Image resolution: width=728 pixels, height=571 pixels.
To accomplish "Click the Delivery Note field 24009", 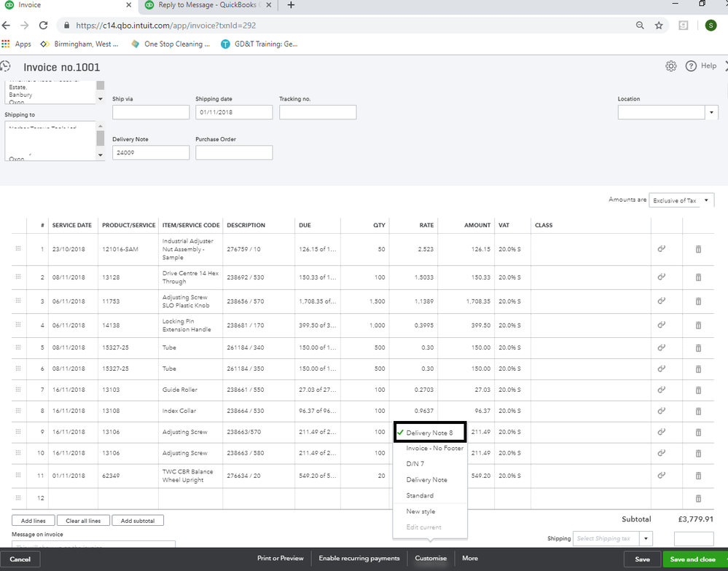I will click(151, 153).
